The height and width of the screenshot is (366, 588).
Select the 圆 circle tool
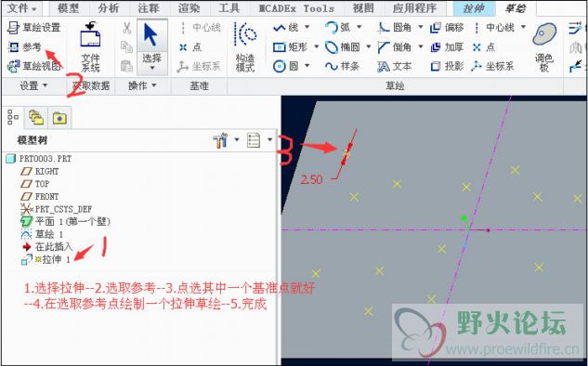tap(286, 66)
